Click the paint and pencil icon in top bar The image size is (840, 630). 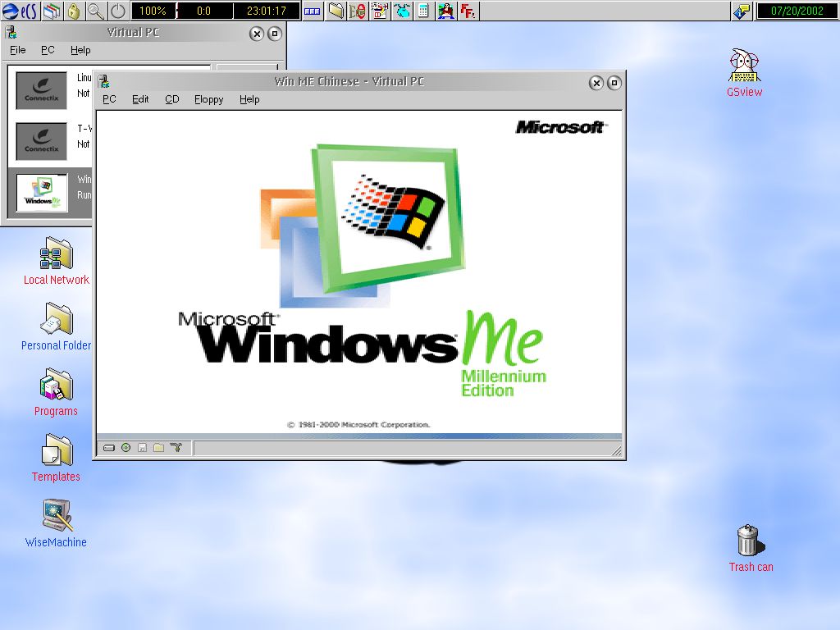coord(380,11)
